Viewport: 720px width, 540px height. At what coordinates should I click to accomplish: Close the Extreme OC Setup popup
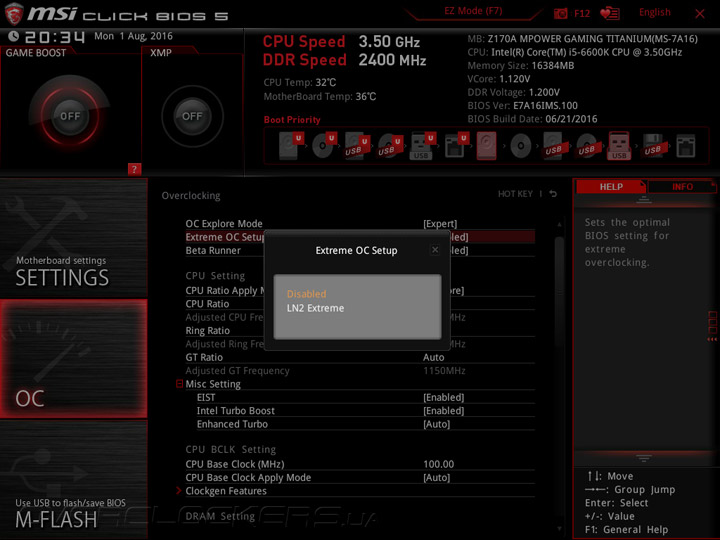click(x=435, y=250)
